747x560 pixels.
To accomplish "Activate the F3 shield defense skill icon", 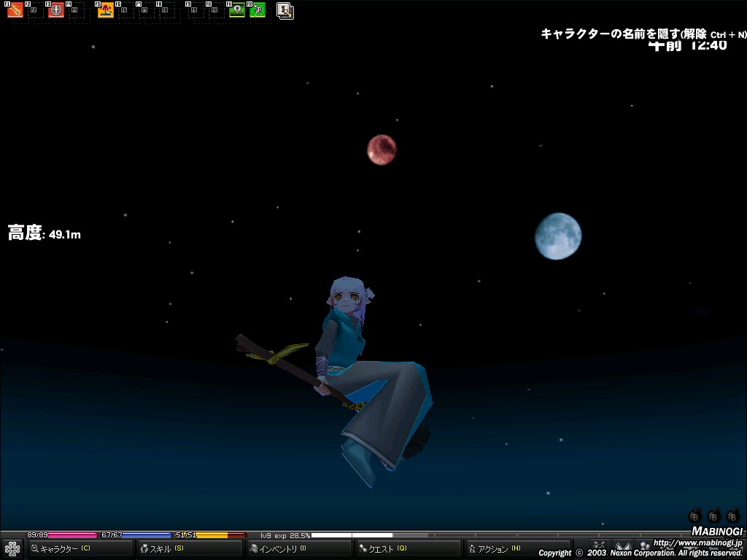I will [56, 10].
